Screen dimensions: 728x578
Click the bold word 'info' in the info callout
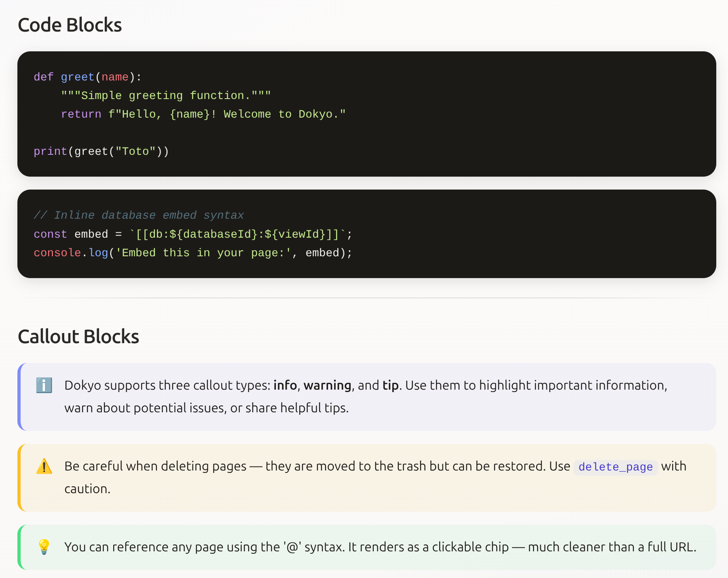coord(285,385)
